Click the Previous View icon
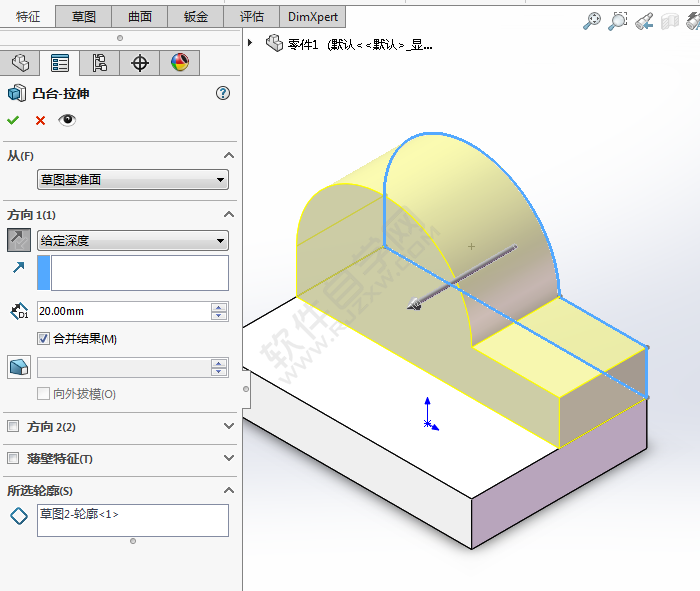 pos(644,21)
